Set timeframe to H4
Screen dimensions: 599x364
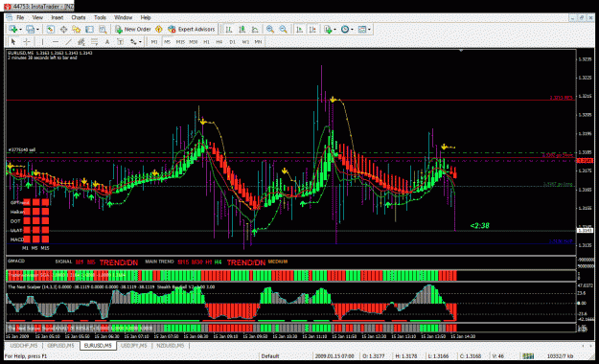[219, 41]
